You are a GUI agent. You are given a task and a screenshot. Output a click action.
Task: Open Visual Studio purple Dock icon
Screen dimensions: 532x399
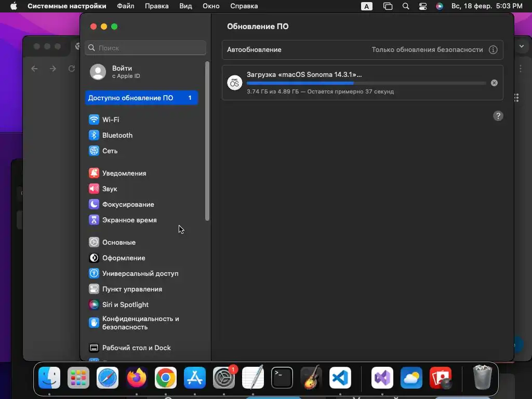382,378
